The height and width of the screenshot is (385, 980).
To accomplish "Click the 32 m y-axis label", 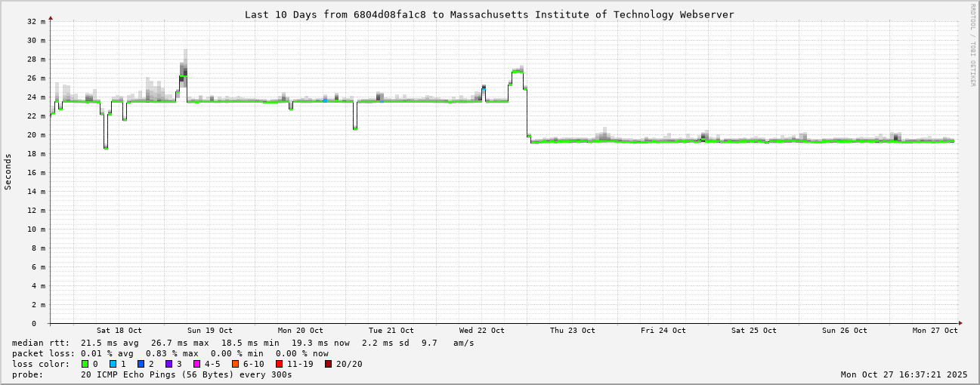I will tap(37, 21).
